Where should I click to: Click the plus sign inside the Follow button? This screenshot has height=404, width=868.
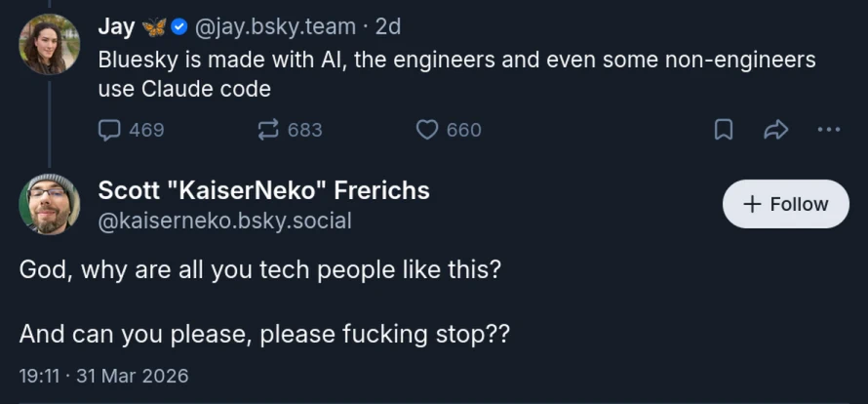pos(752,205)
